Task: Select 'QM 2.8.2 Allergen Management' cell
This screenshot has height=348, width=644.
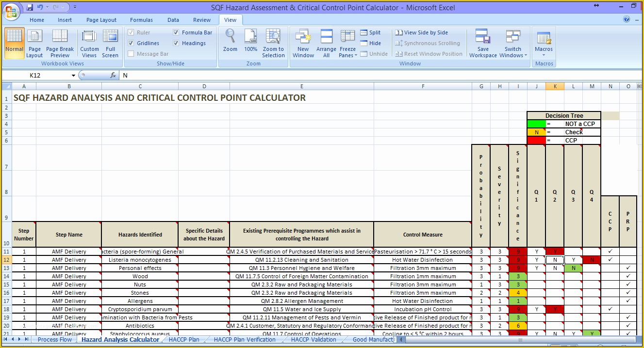Action: 302,301
